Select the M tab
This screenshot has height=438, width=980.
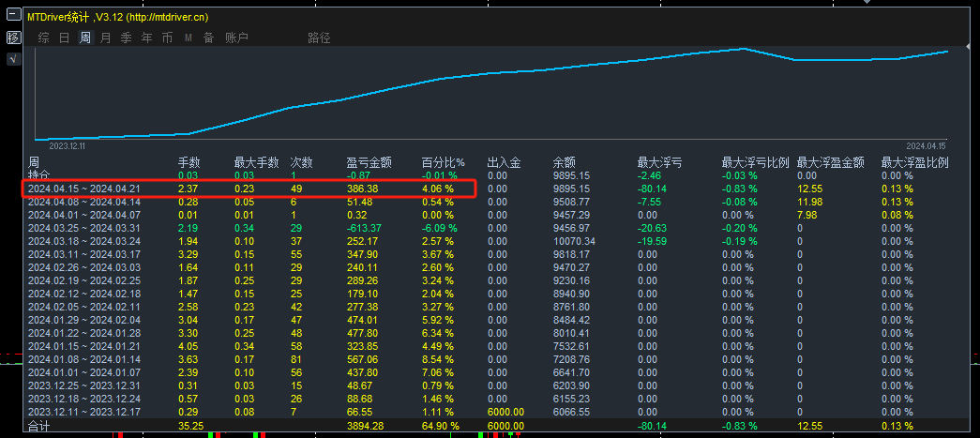click(188, 38)
